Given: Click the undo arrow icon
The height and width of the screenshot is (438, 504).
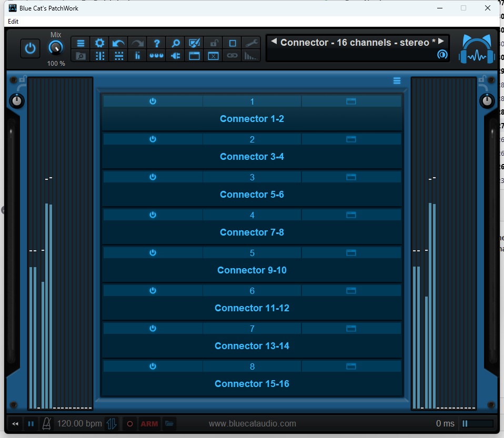Looking at the screenshot, I should click(118, 43).
